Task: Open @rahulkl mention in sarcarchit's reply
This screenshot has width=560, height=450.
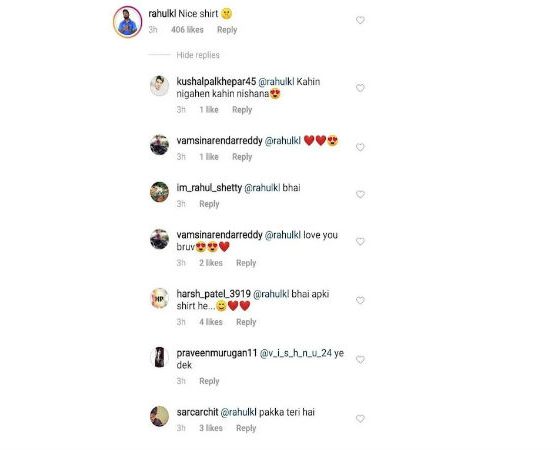Action: 239,412
